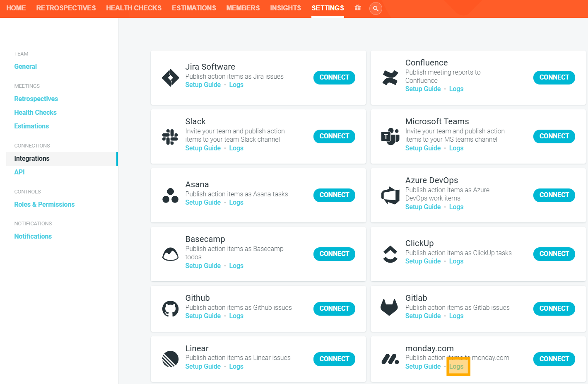Select Integrations in the sidebar

[62, 159]
